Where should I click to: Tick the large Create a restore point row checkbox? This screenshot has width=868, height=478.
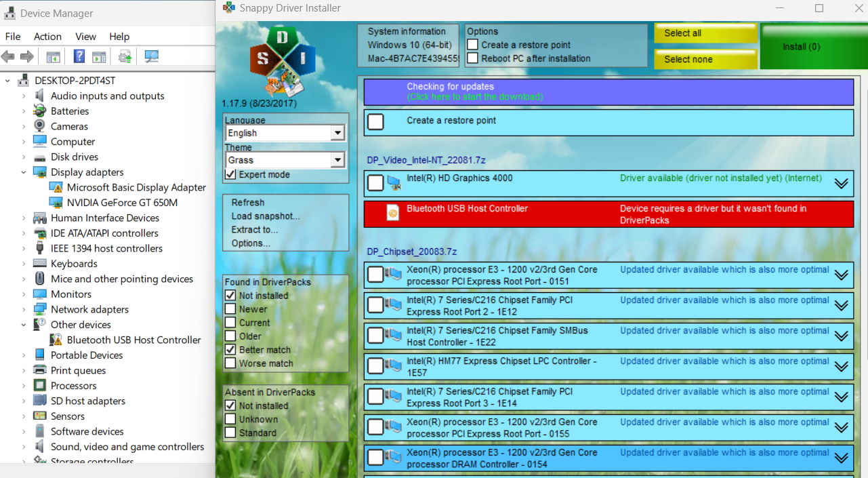tap(375, 122)
